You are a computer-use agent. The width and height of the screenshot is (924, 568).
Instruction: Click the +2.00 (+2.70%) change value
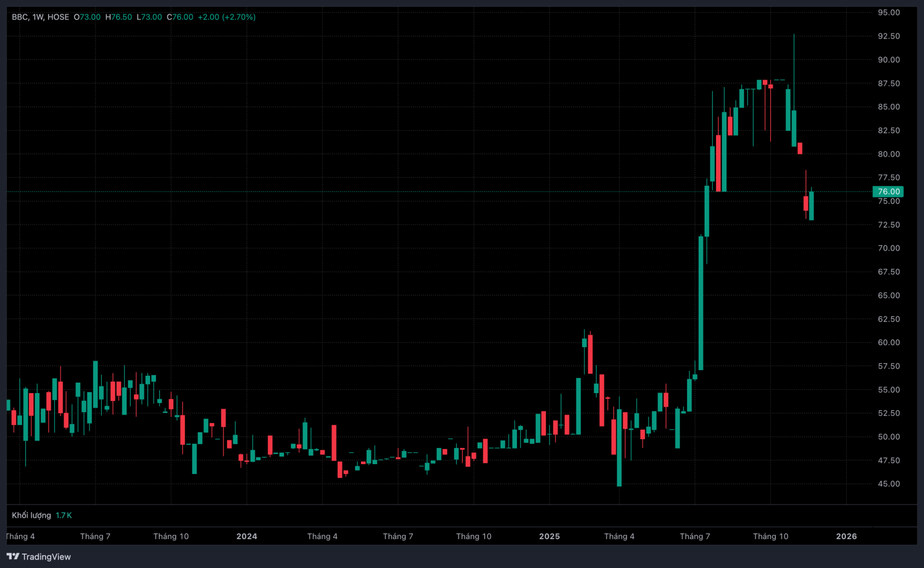click(226, 17)
